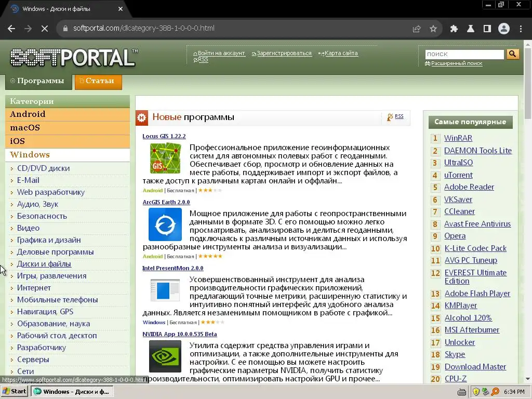Click the flask experiments icon in toolbar

pyautogui.click(x=471, y=29)
